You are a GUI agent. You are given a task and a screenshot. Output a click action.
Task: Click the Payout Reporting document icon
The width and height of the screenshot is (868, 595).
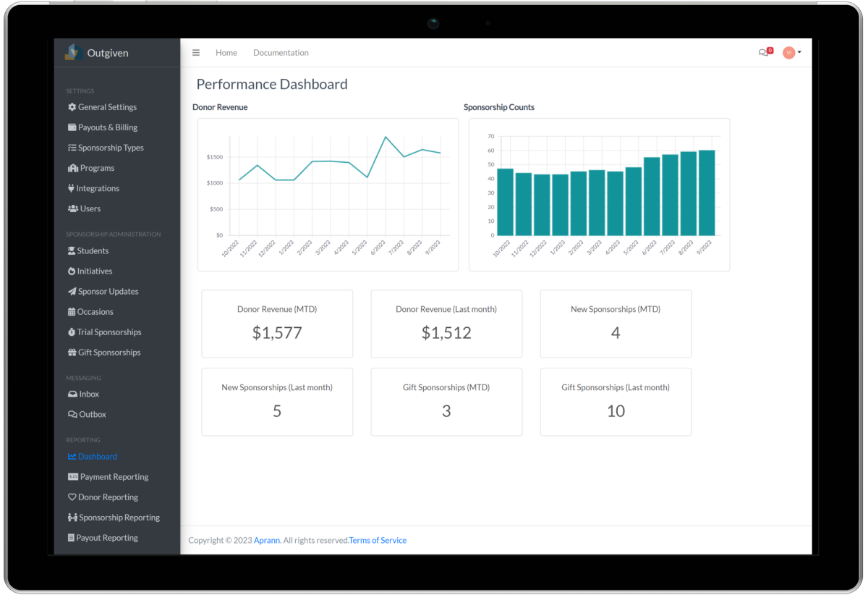tap(71, 538)
